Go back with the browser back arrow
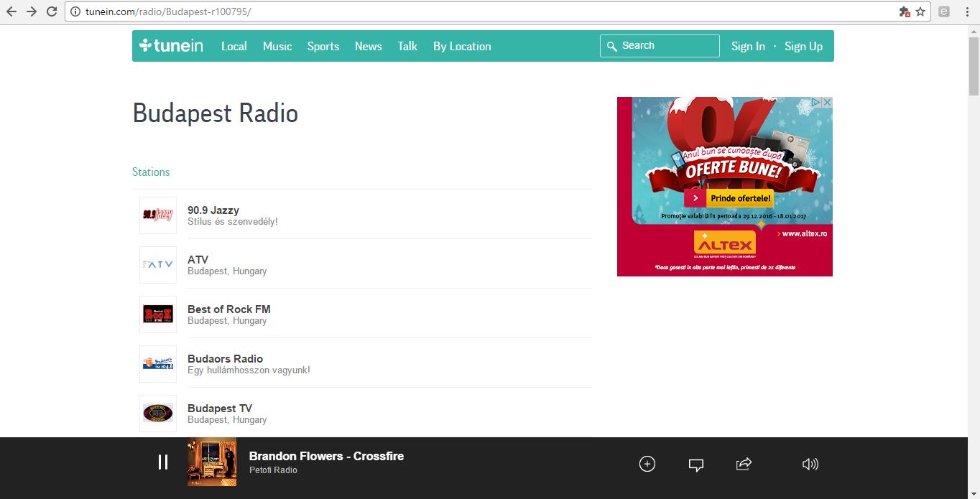Viewport: 980px width, 499px height. [11, 11]
